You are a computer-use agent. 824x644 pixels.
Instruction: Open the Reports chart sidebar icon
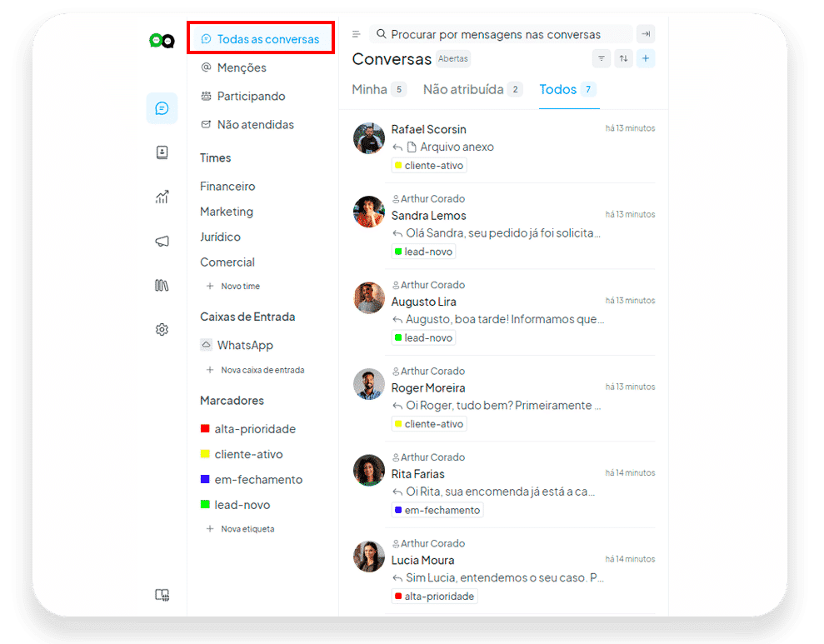tap(162, 197)
